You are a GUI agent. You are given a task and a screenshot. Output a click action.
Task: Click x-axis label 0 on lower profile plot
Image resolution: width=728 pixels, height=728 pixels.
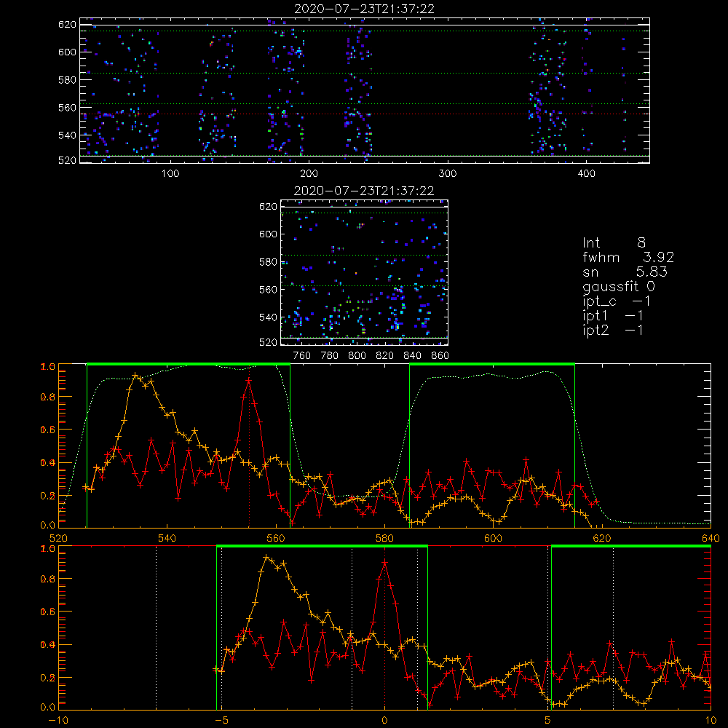coord(384,720)
